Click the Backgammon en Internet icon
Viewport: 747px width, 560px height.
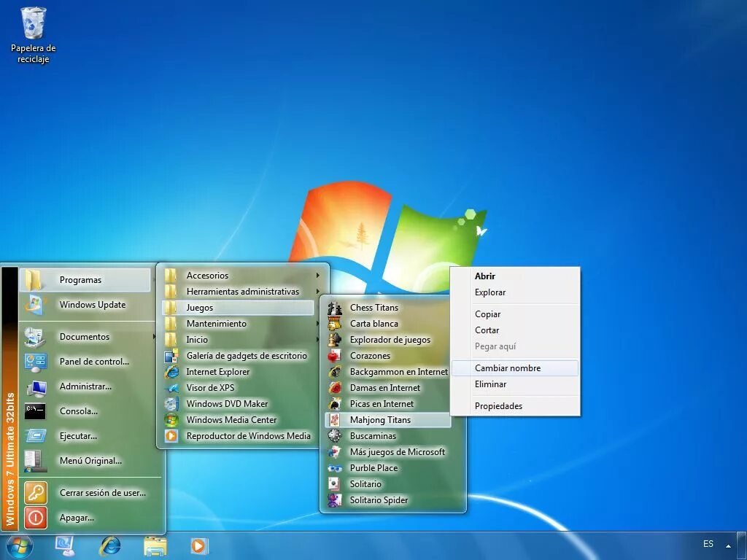pyautogui.click(x=334, y=372)
